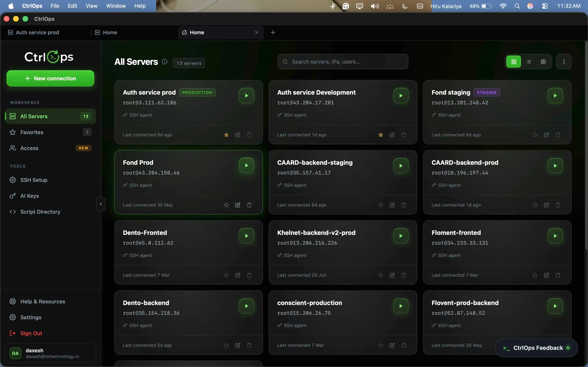Image resolution: width=588 pixels, height=367 pixels.
Task: Star the Dento-Fronted server
Action: [x=226, y=275]
